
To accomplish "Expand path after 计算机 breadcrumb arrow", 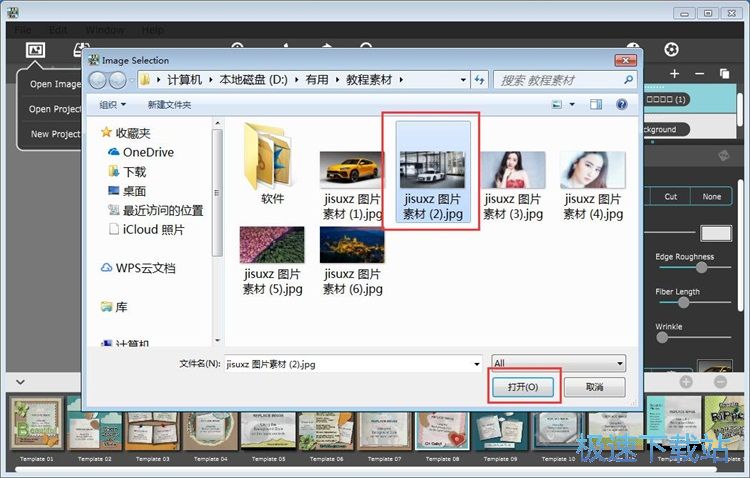I will pos(211,80).
